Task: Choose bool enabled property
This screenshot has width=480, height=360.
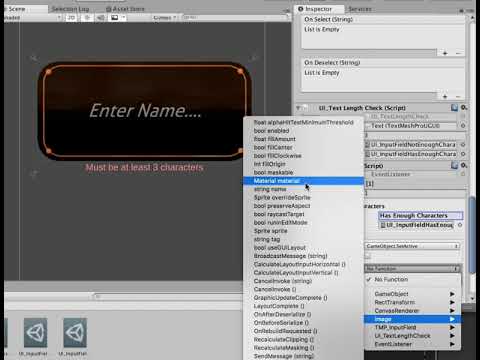Action: tap(303, 131)
